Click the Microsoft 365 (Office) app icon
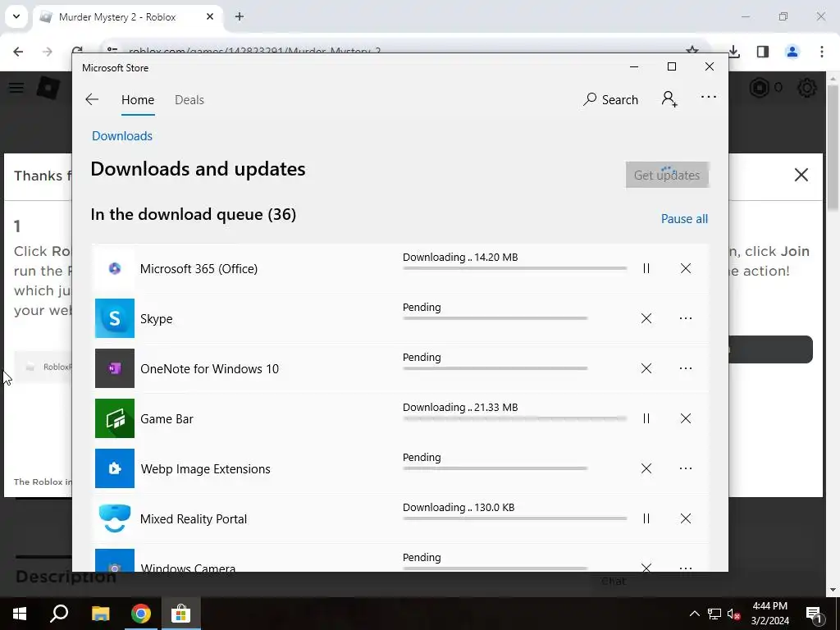 tap(115, 268)
